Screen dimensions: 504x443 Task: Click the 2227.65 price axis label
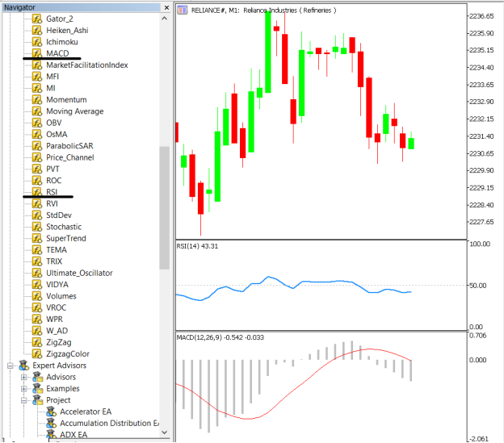tap(481, 222)
